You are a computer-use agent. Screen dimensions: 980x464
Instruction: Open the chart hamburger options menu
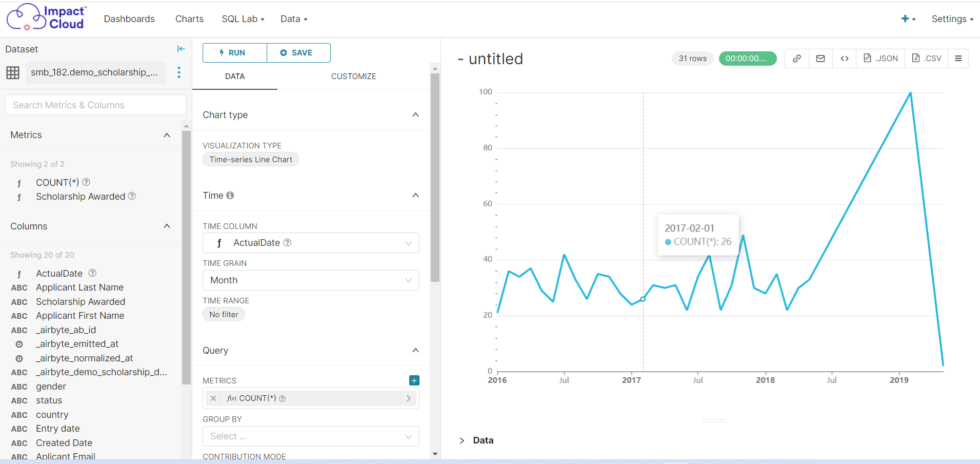pyautogui.click(x=958, y=58)
